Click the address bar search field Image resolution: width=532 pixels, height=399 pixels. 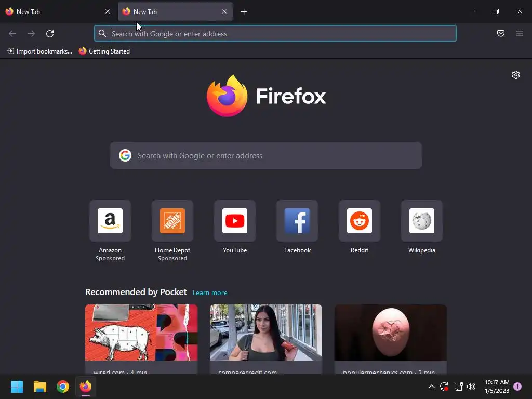[x=275, y=34]
